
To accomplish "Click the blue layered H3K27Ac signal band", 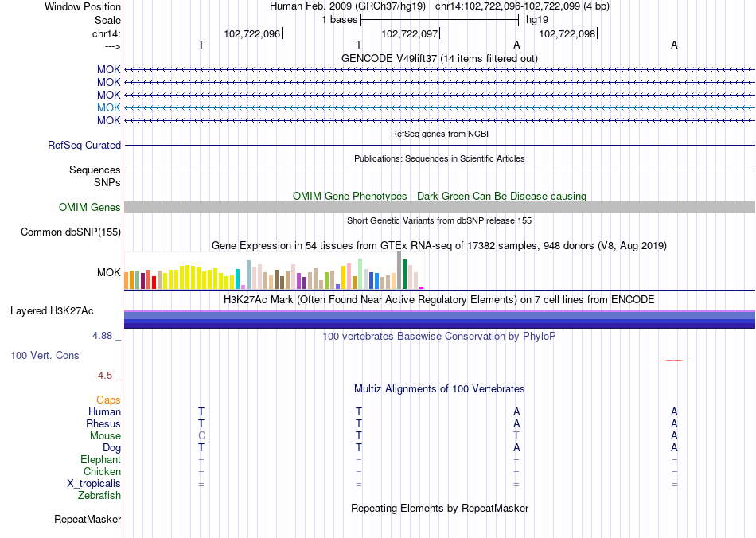I will tap(439, 320).
